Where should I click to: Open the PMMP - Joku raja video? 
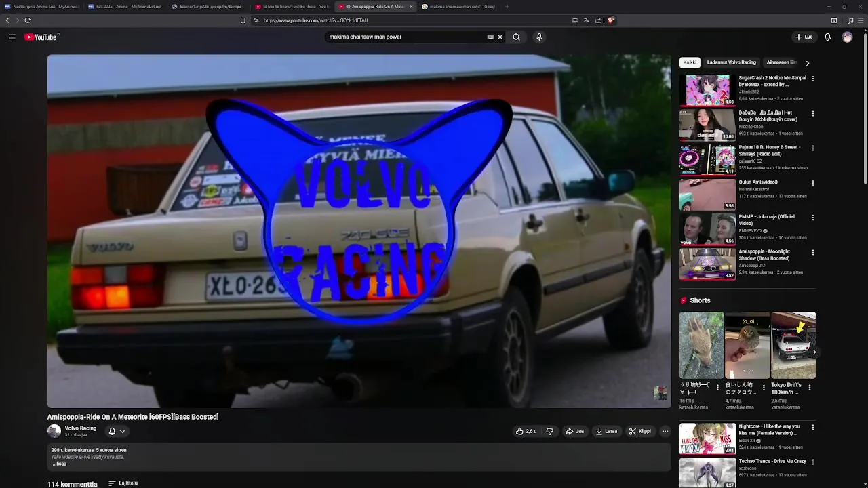(707, 229)
